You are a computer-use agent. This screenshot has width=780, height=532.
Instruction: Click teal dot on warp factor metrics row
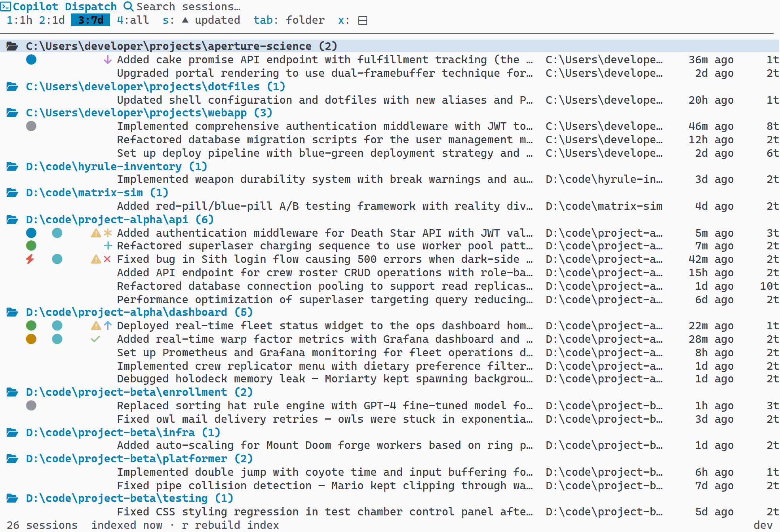click(57, 339)
